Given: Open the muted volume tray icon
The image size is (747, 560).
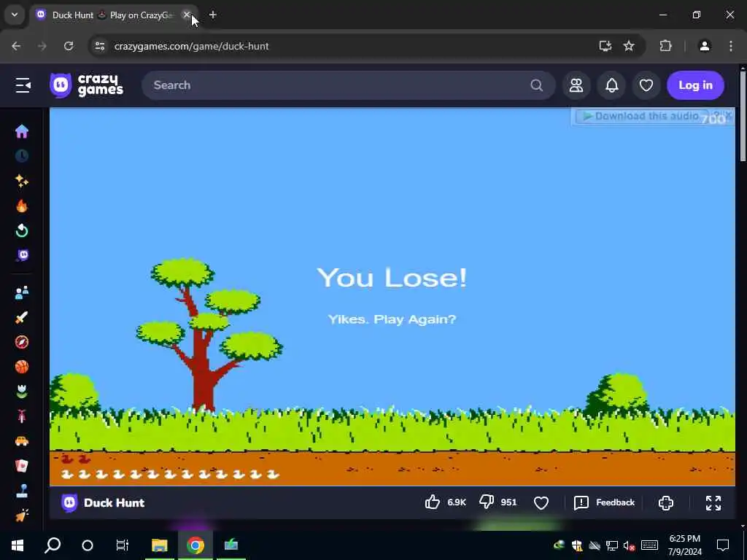Looking at the screenshot, I should (630, 545).
